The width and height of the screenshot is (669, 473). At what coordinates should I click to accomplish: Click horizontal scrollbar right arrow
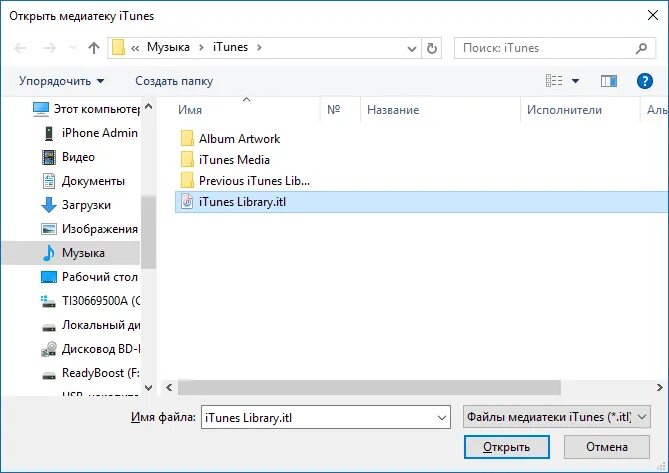pos(659,388)
